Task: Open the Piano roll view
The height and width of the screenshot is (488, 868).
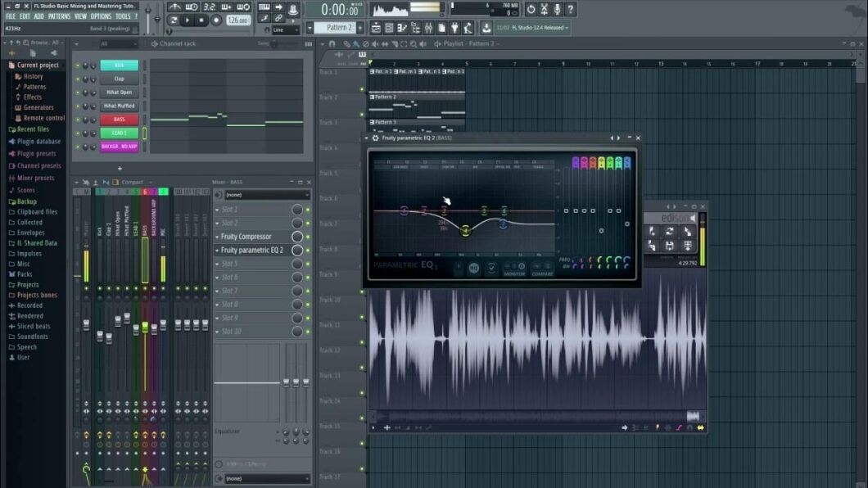Action: coord(400,27)
